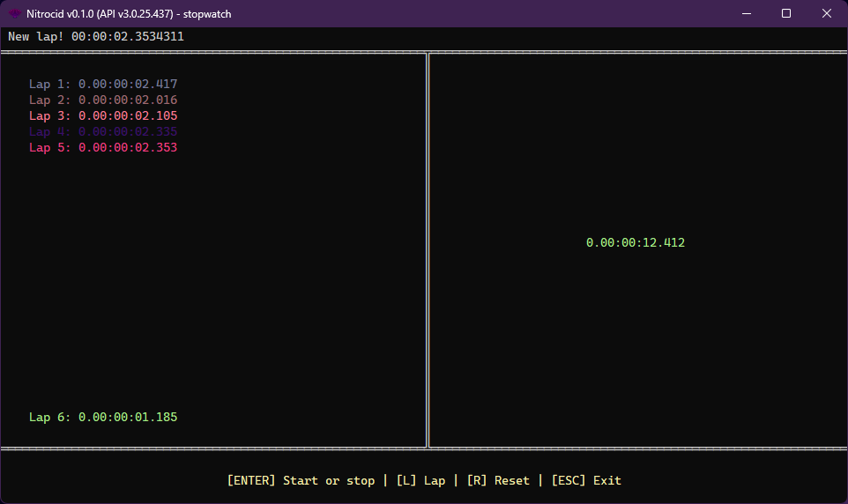This screenshot has width=848, height=504.
Task: Click the horizontal border above the key hints
Action: [424, 449]
